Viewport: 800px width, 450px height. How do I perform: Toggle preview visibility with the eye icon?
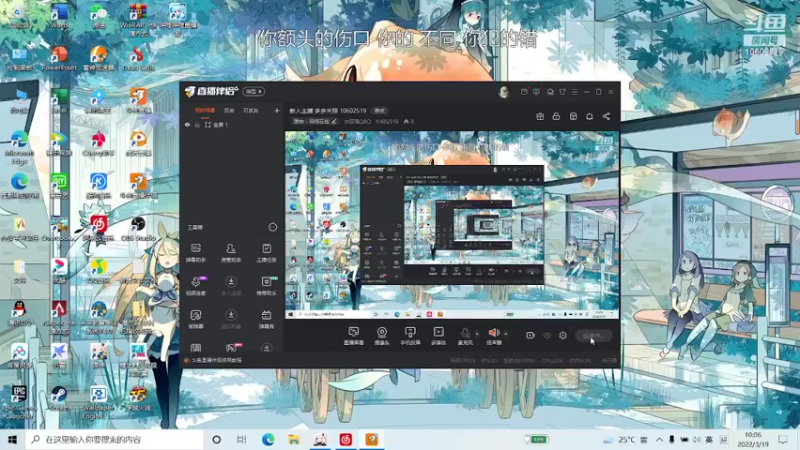(x=546, y=335)
